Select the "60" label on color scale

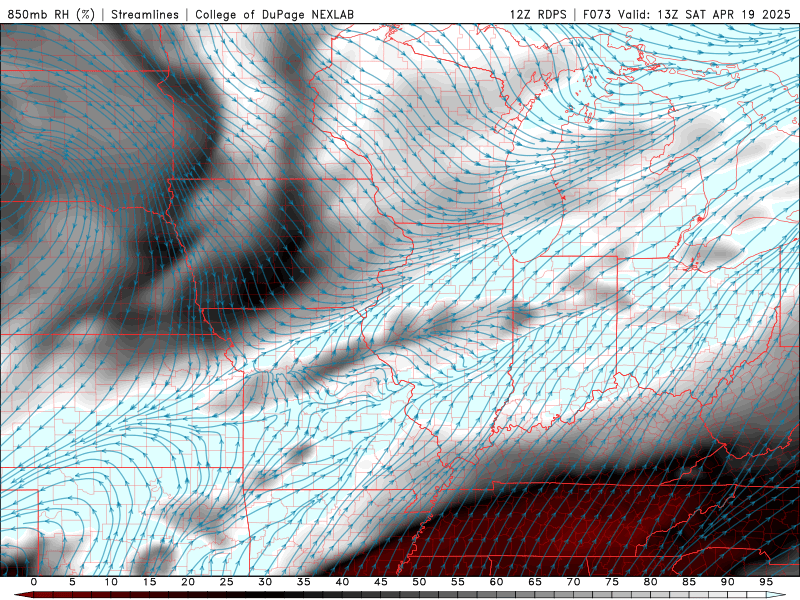496,582
